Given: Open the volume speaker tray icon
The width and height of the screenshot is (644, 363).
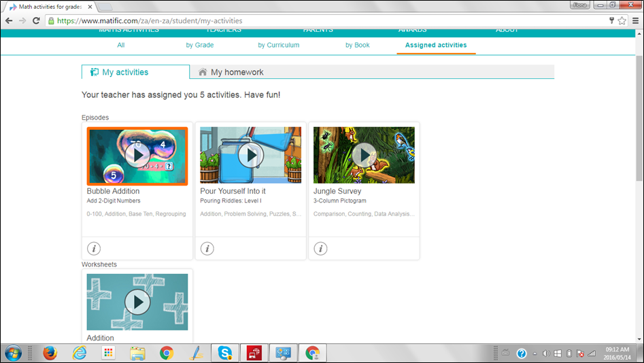Looking at the screenshot, I should [546, 353].
